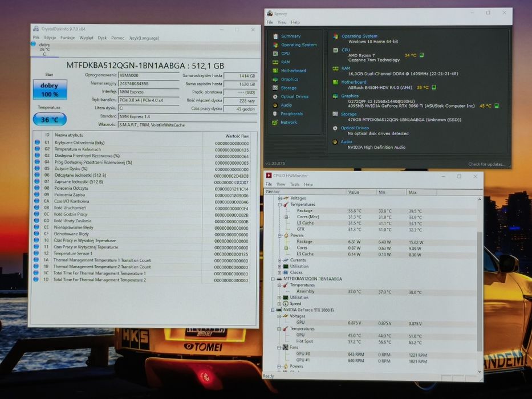Click the Storage icon in Speccy summary panel
The image size is (532, 399).
pyautogui.click(x=335, y=114)
